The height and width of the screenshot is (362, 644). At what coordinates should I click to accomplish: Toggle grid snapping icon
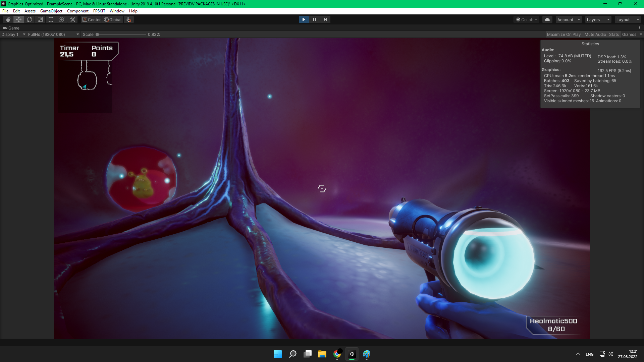click(x=129, y=19)
